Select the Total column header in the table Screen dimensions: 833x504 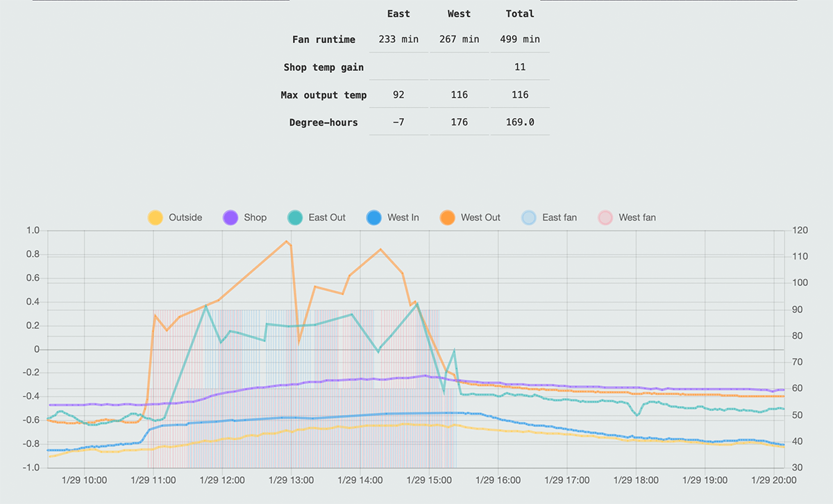(520, 14)
